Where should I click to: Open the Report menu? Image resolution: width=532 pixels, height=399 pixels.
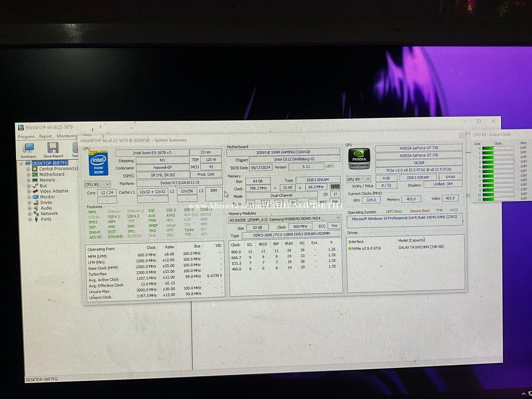point(45,136)
